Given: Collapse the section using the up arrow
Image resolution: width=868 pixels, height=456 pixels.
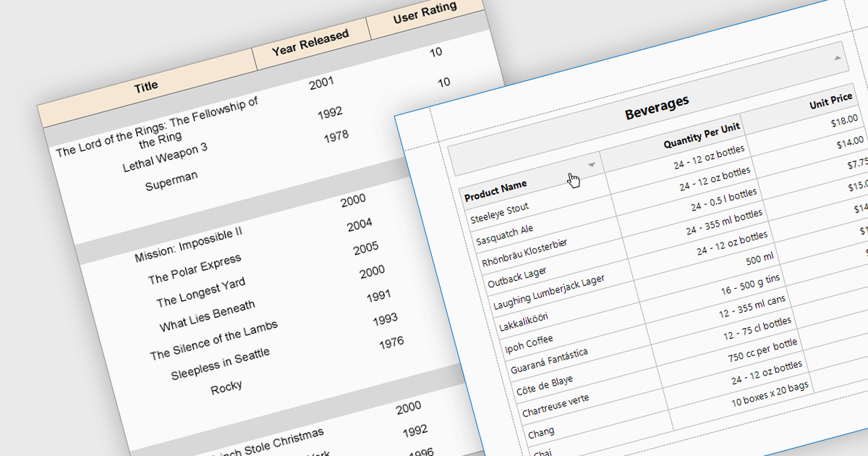Looking at the screenshot, I should [x=837, y=57].
